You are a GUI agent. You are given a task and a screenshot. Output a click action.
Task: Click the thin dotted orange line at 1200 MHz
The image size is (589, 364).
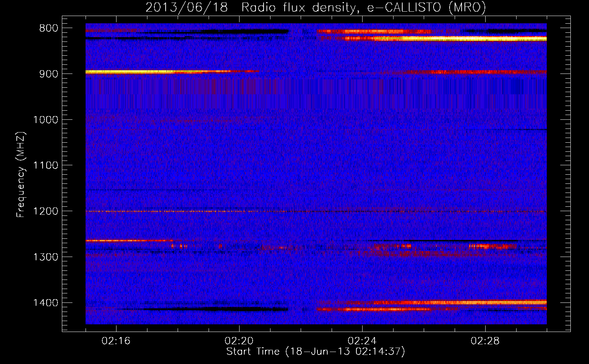316,211
